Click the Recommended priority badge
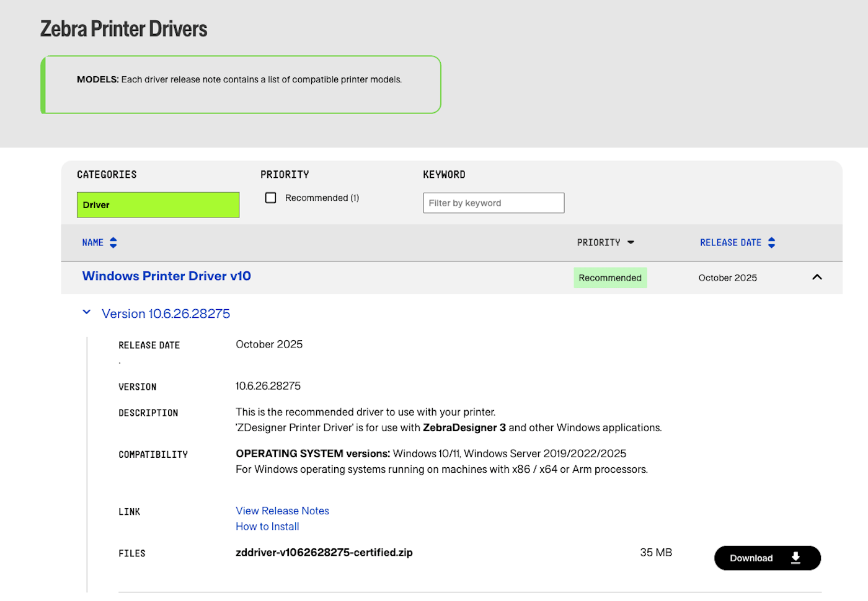The image size is (868, 601). click(x=610, y=278)
